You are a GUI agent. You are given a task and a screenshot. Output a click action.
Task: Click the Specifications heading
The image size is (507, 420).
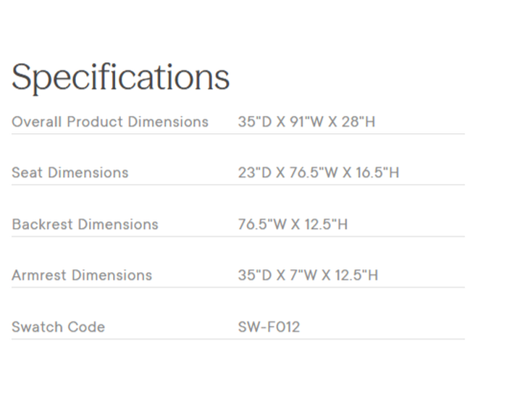coord(120,77)
